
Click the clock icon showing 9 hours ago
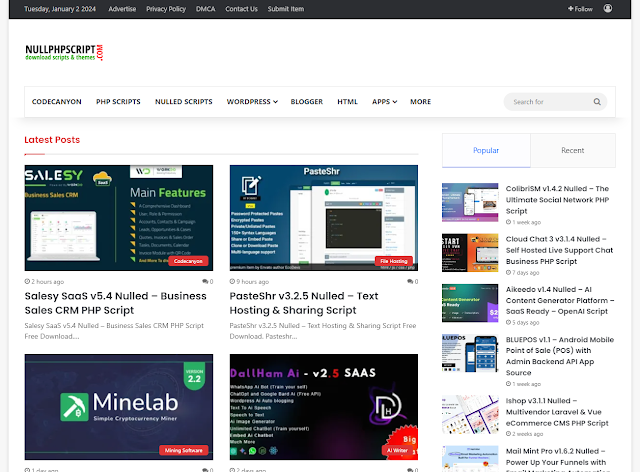[x=232, y=282]
